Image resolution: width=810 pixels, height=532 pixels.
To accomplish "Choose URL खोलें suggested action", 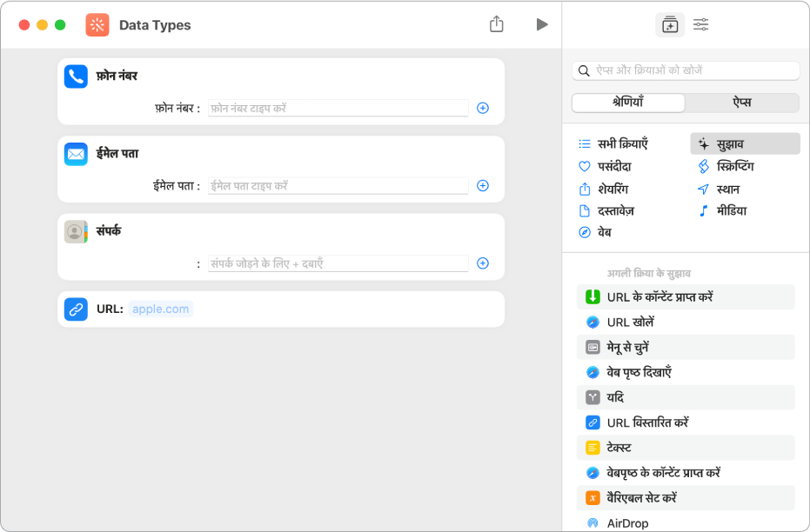I will pos(686,322).
